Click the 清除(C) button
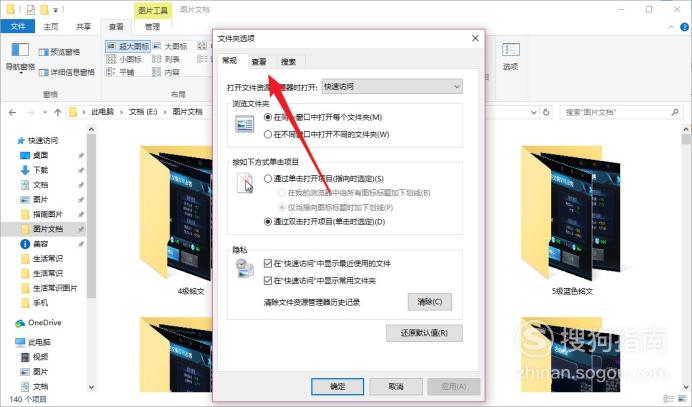The width and height of the screenshot is (692, 407). [x=430, y=302]
